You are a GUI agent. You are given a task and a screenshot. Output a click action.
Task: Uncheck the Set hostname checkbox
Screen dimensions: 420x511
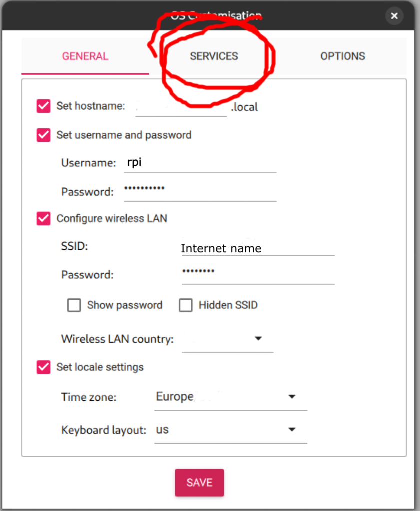[x=44, y=106]
